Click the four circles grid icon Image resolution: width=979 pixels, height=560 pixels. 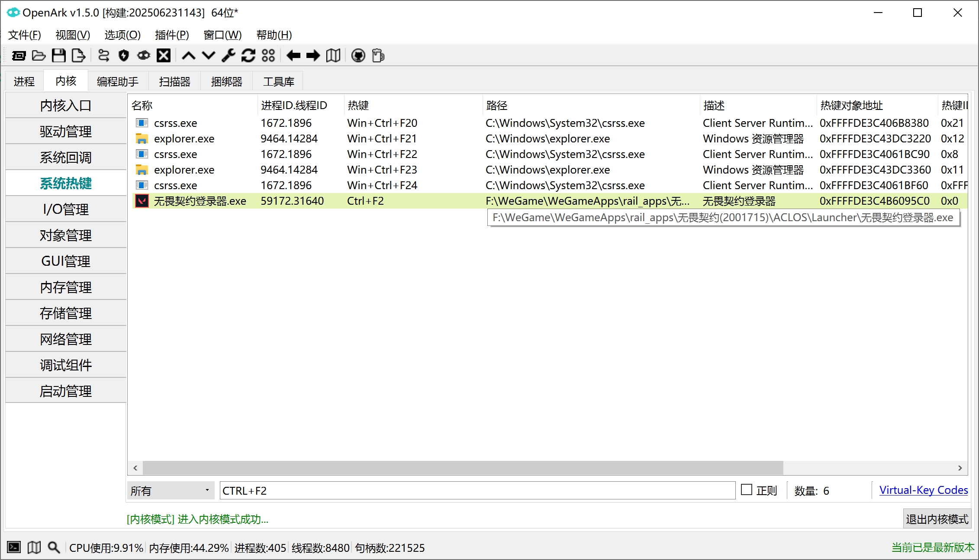click(268, 55)
